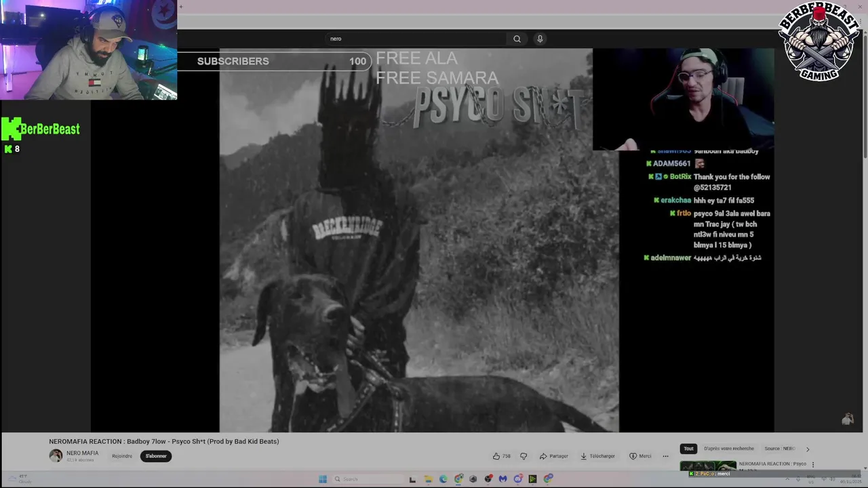Click the BerBerBeast Kick channel label
Image resolution: width=868 pixels, height=488 pixels.
point(41,129)
